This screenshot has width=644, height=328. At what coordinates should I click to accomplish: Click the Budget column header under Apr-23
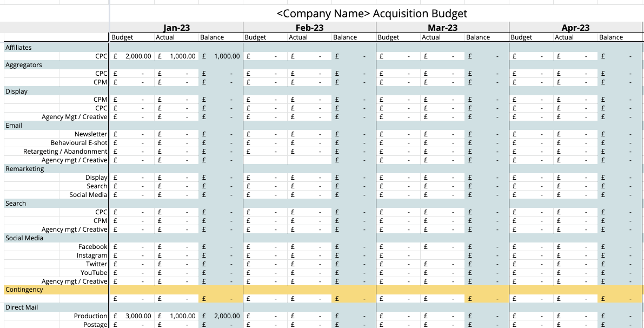(x=521, y=37)
